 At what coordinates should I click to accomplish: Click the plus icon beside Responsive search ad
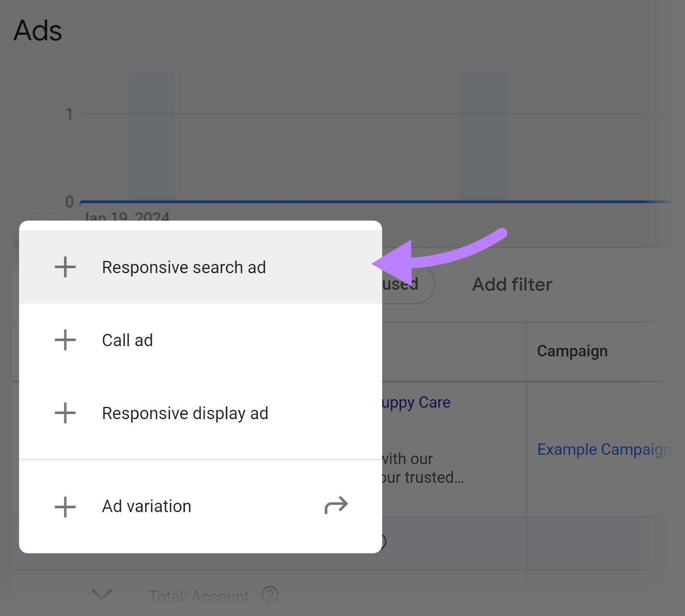(65, 267)
